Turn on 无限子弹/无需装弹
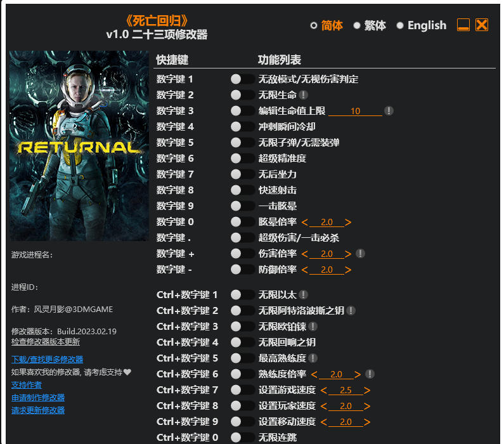 pos(242,143)
